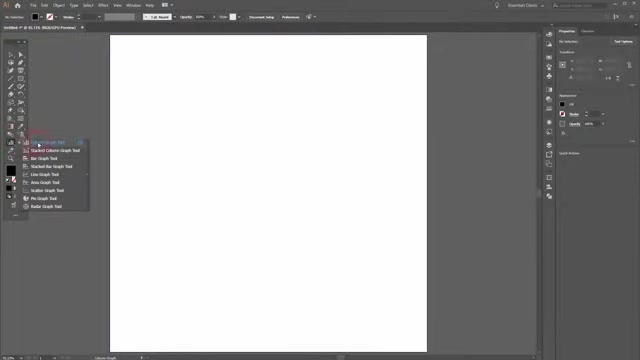
Task: Choose Line Graph Tool from flyout
Action: [x=44, y=175]
